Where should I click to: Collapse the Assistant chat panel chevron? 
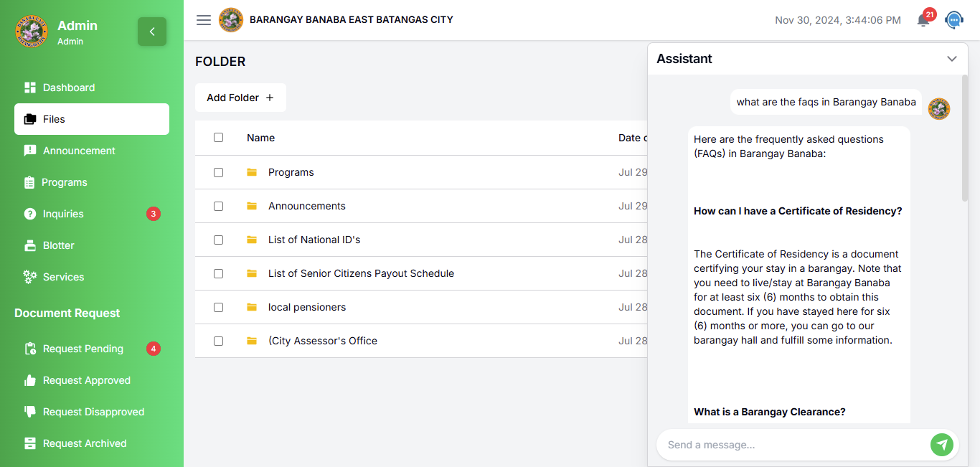click(952, 59)
